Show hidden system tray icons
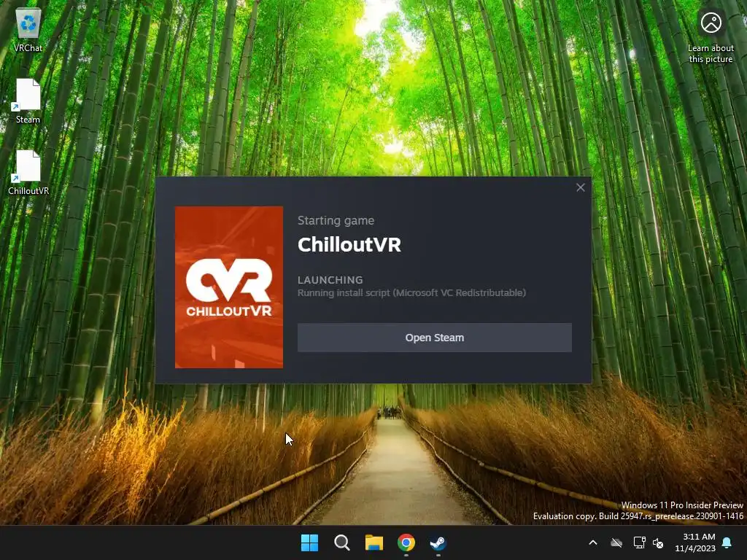Image resolution: width=747 pixels, height=560 pixels. pyautogui.click(x=593, y=542)
